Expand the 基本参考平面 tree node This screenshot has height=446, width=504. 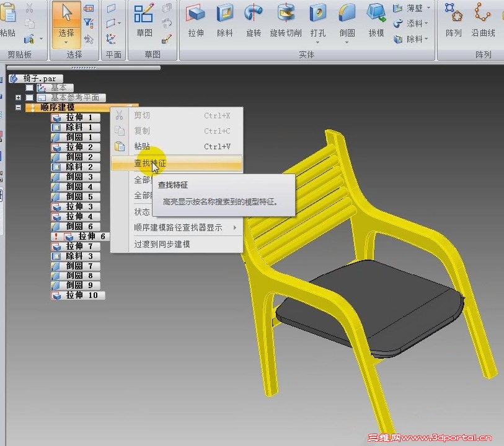[x=19, y=97]
